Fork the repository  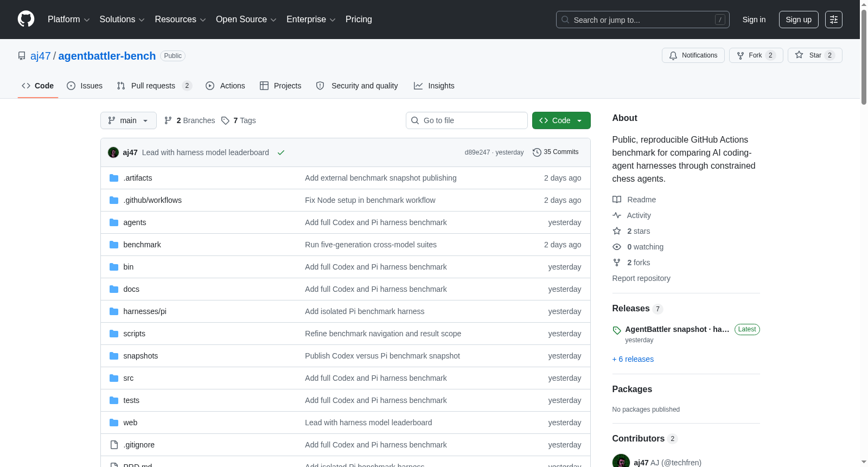click(x=756, y=55)
